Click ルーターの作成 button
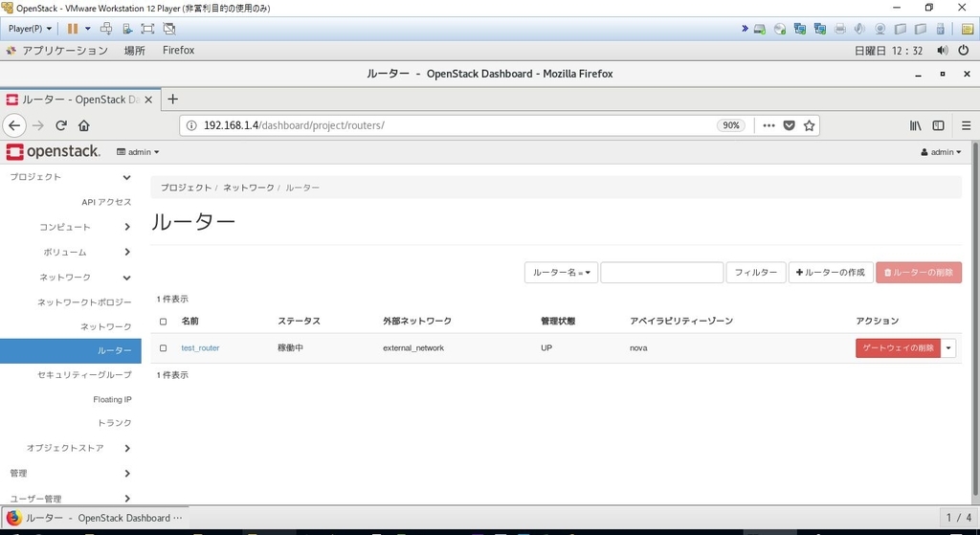980x535 pixels. 831,273
